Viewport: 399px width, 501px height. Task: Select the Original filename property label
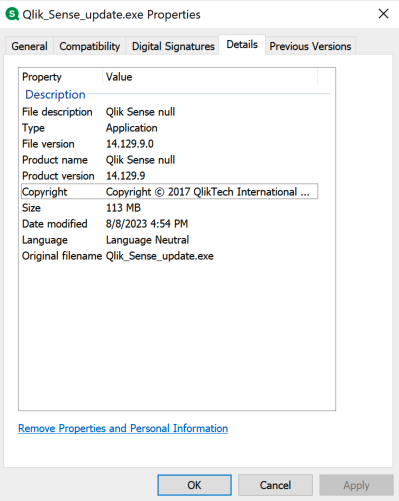62,256
